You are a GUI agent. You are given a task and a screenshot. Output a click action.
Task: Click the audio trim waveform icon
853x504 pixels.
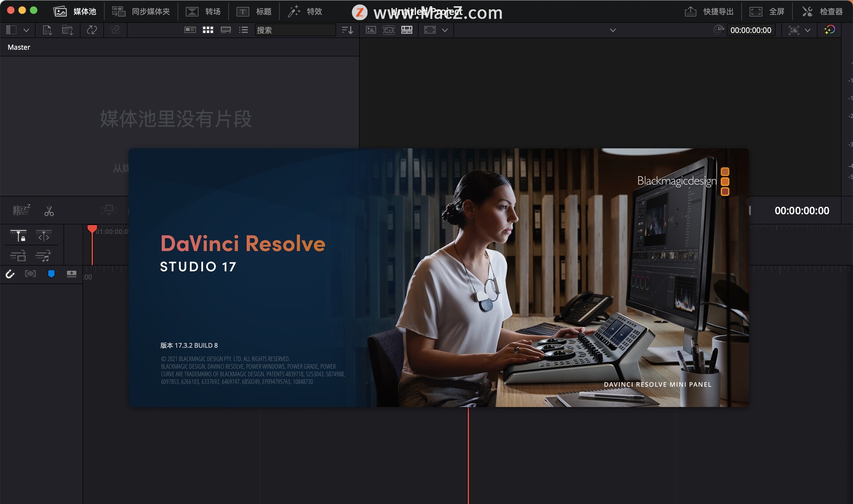click(x=30, y=274)
